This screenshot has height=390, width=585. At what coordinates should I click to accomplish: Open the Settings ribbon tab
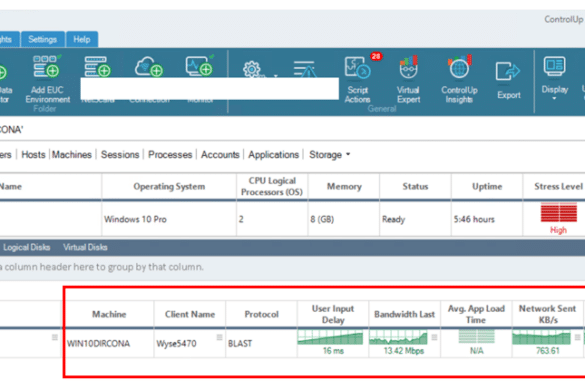[x=43, y=40]
